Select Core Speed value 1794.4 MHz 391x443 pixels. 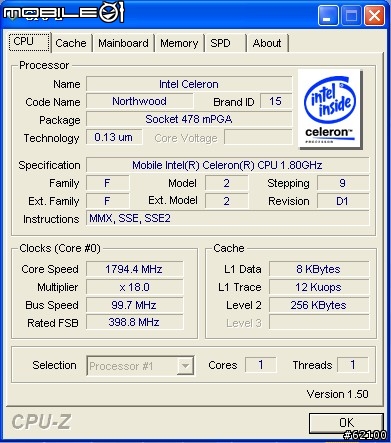click(x=134, y=269)
